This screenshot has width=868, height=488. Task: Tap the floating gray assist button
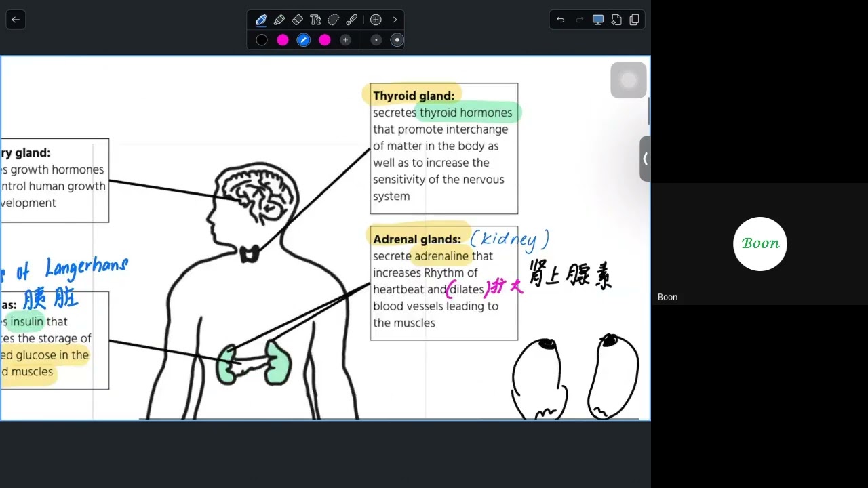pos(629,81)
